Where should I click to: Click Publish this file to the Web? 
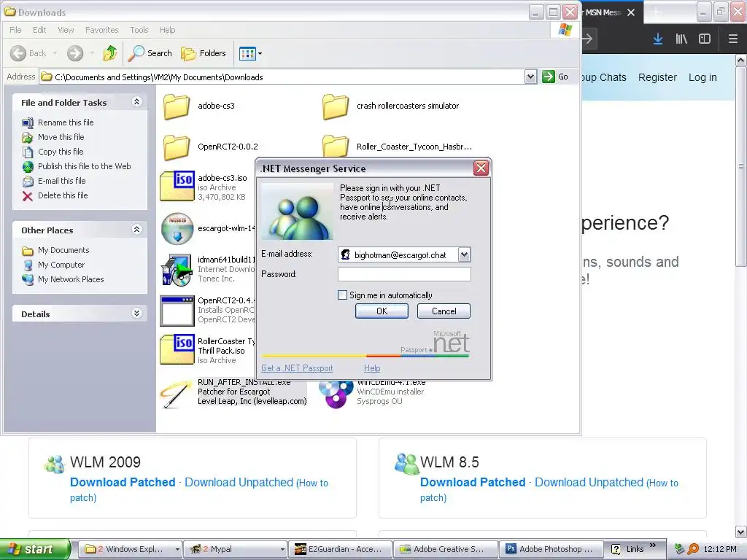pos(85,166)
